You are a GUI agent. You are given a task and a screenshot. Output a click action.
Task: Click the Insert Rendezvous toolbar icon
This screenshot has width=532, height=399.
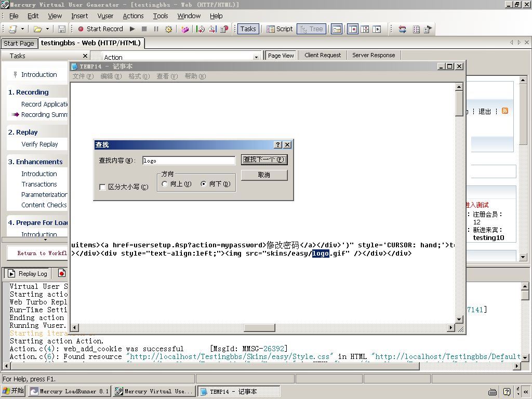(x=224, y=29)
